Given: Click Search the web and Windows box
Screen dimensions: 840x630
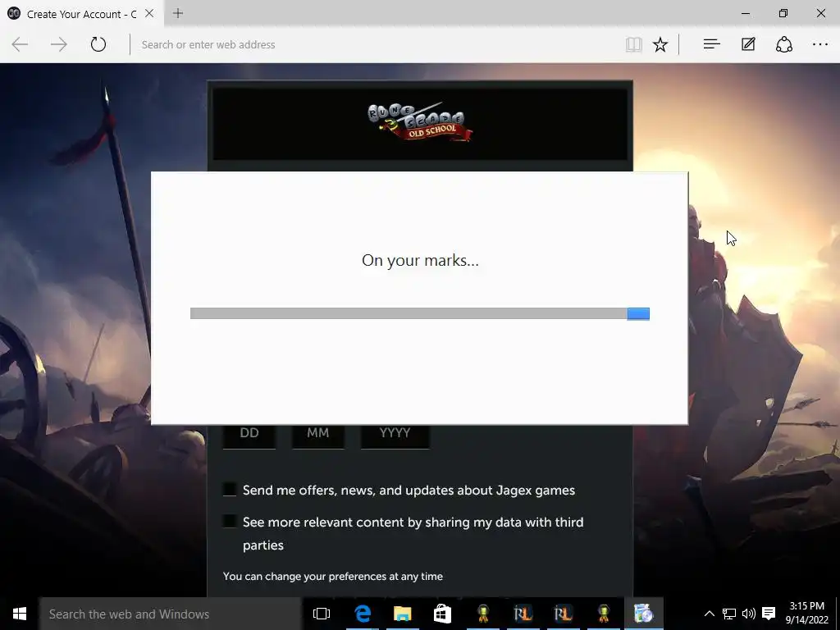Looking at the screenshot, I should pos(171,614).
